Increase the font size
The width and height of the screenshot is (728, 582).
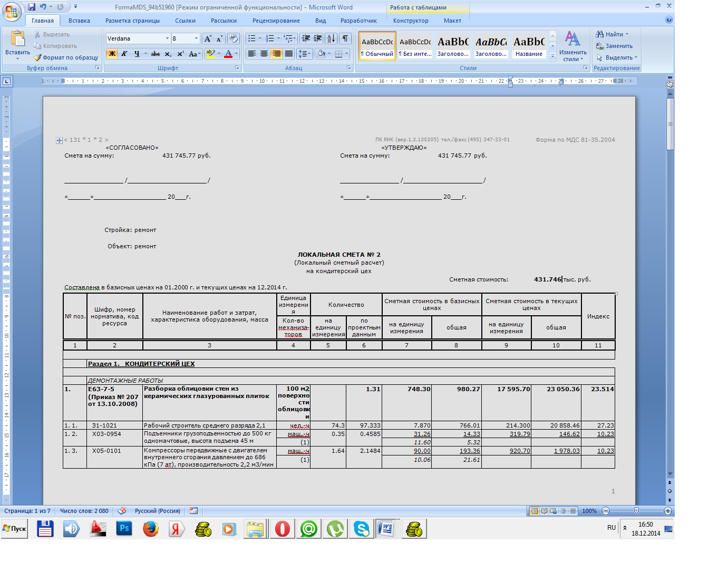pyautogui.click(x=208, y=38)
